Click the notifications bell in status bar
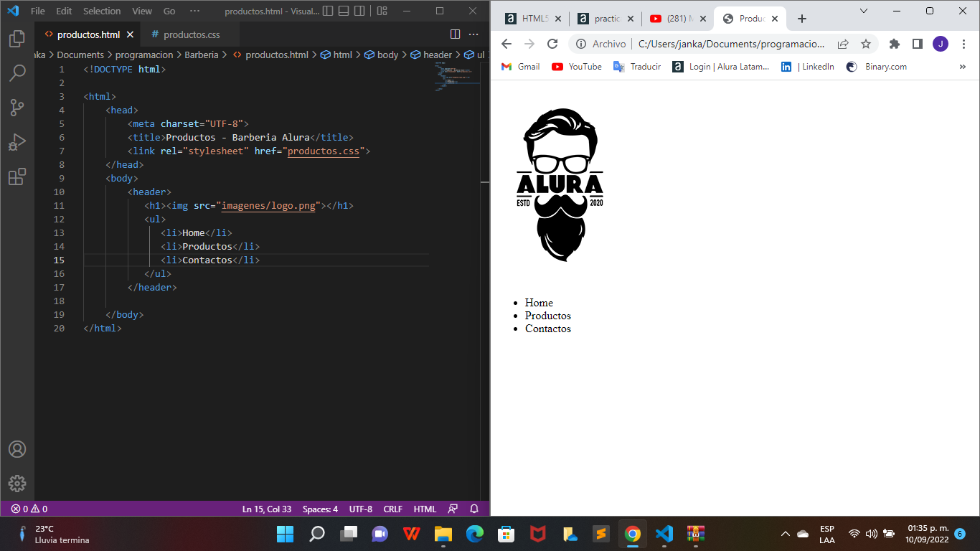This screenshot has height=551, width=980. 474,509
